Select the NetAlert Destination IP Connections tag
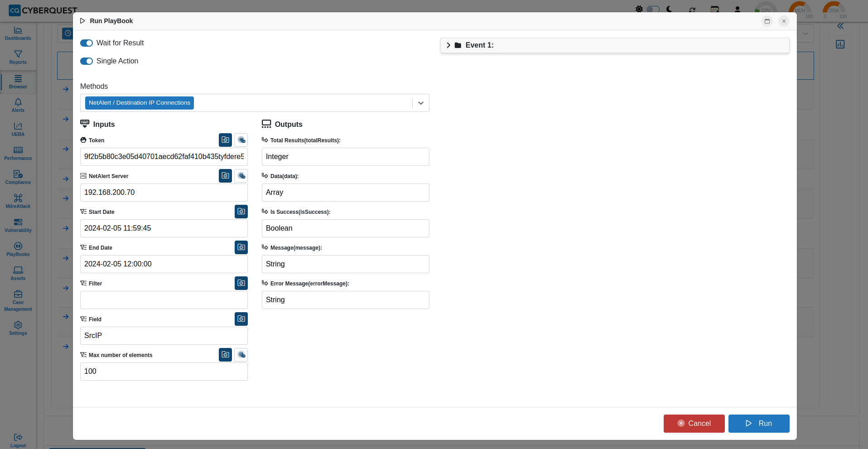This screenshot has height=449, width=868. [140, 103]
